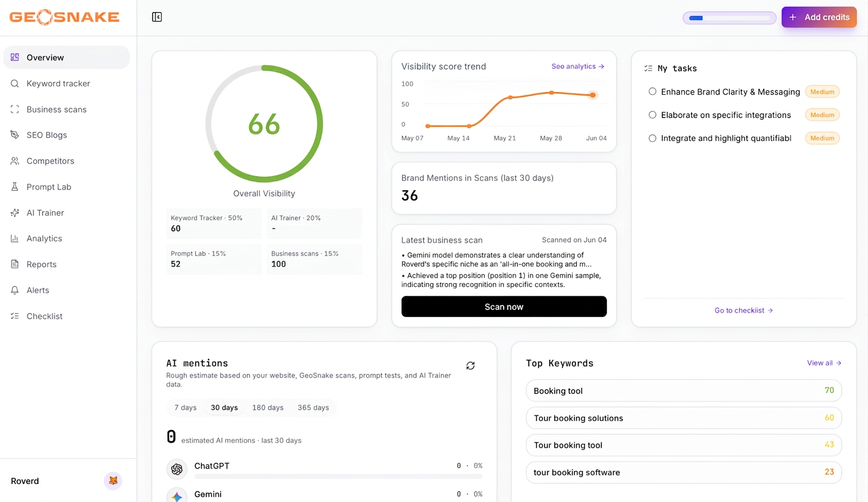Click the Keyword tracker magnifier icon
Viewport: 868px width, 502px height.
15,83
